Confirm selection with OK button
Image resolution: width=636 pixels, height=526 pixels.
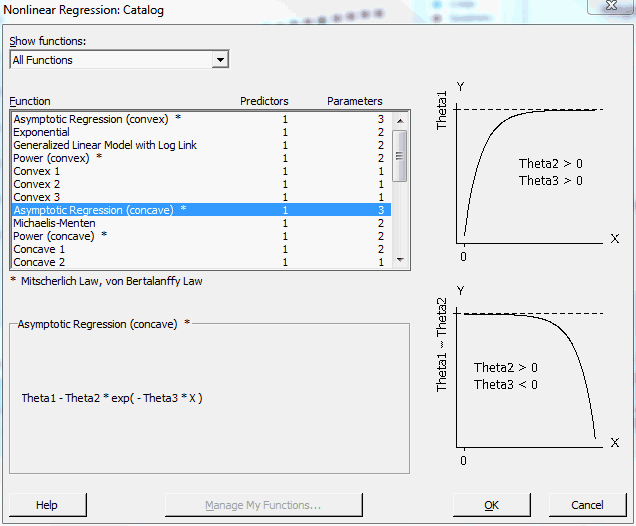tap(491, 505)
